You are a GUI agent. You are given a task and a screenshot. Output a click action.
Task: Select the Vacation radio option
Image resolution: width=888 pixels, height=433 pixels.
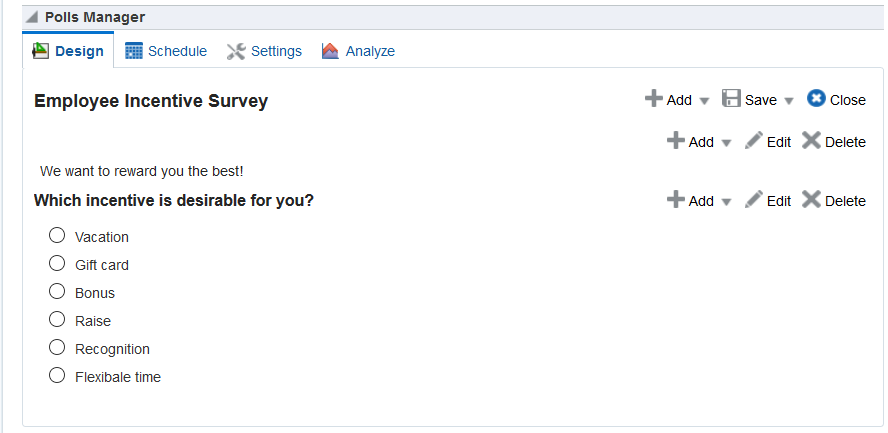(x=57, y=236)
